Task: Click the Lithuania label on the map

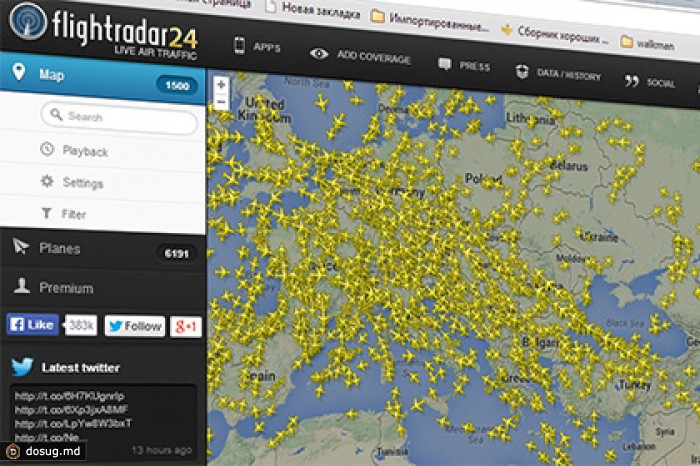Action: point(530,119)
